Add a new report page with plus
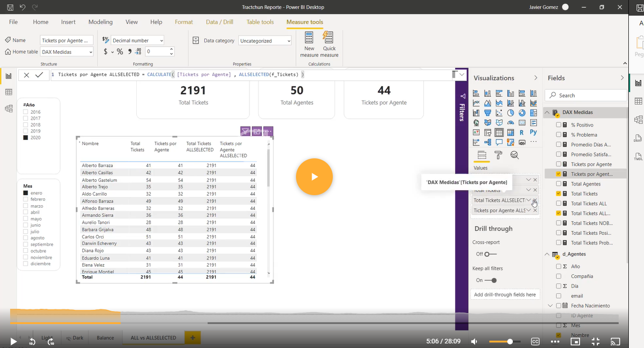644x348 pixels. pos(192,338)
